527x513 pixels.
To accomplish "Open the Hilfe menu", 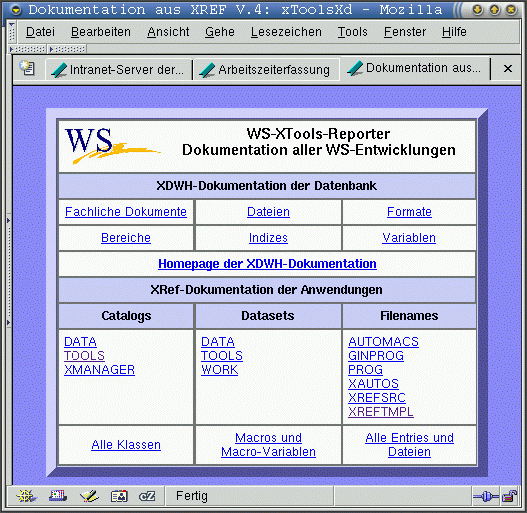I will [454, 32].
